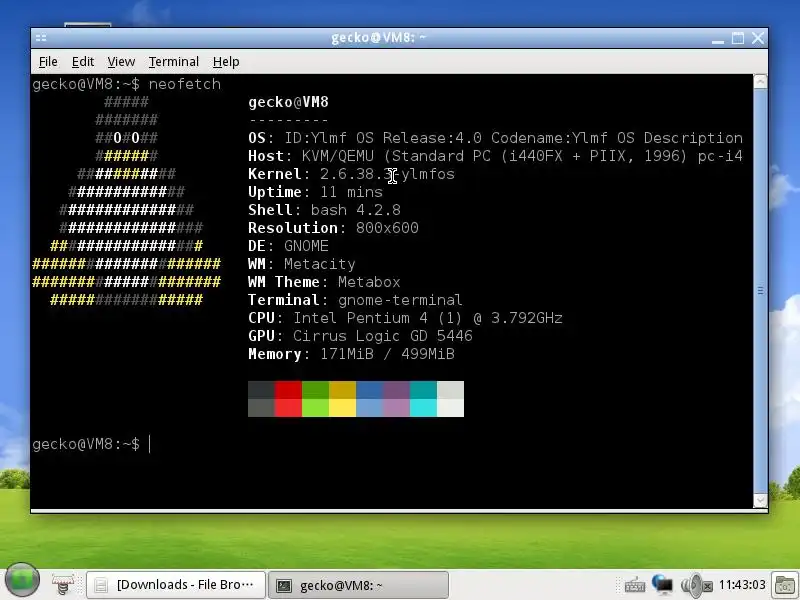
Task: Click the Kernel version line
Action: tap(351, 174)
